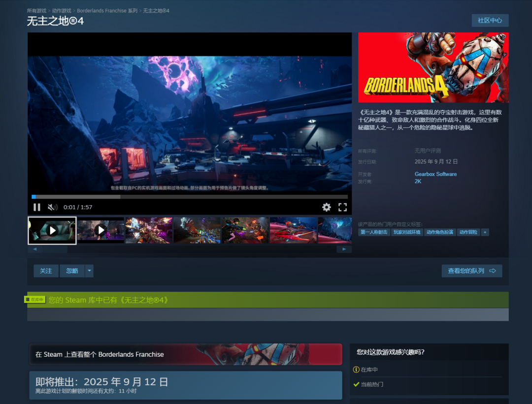Pause the trailer video

click(x=36, y=207)
